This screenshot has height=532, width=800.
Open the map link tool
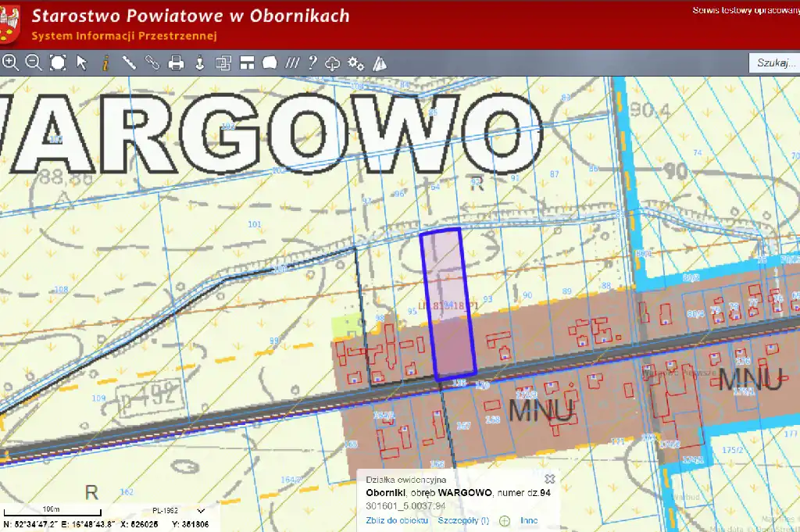pos(152,62)
